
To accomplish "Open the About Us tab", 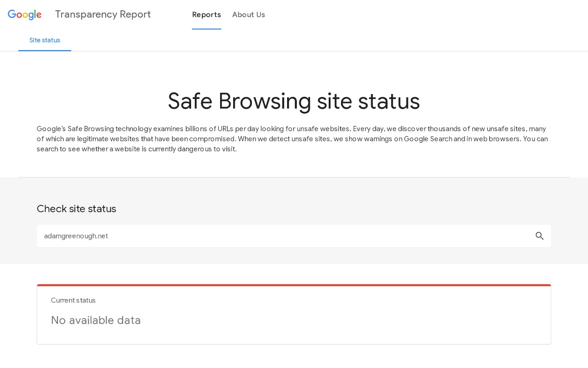I will (x=249, y=15).
